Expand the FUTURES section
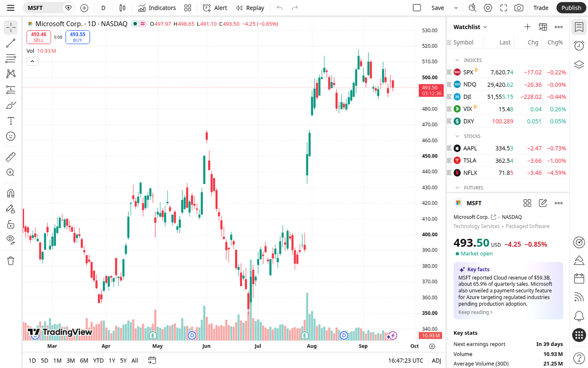This screenshot has width=588, height=368. (457, 188)
